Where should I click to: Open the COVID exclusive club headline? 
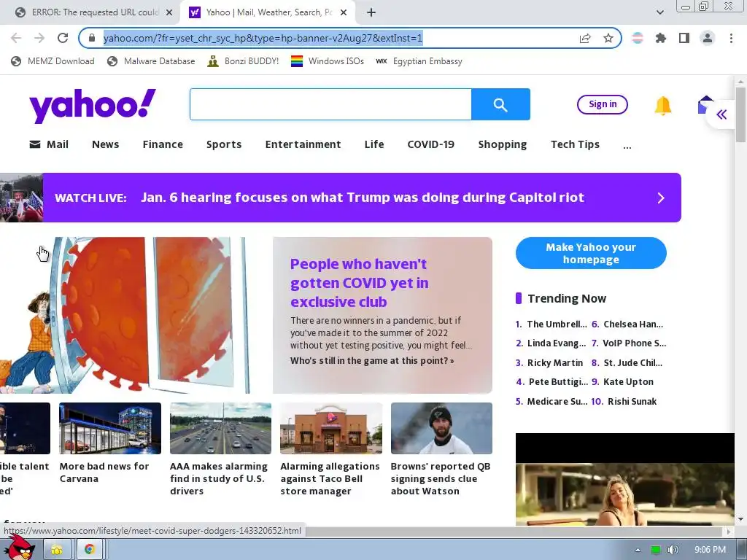tap(359, 283)
